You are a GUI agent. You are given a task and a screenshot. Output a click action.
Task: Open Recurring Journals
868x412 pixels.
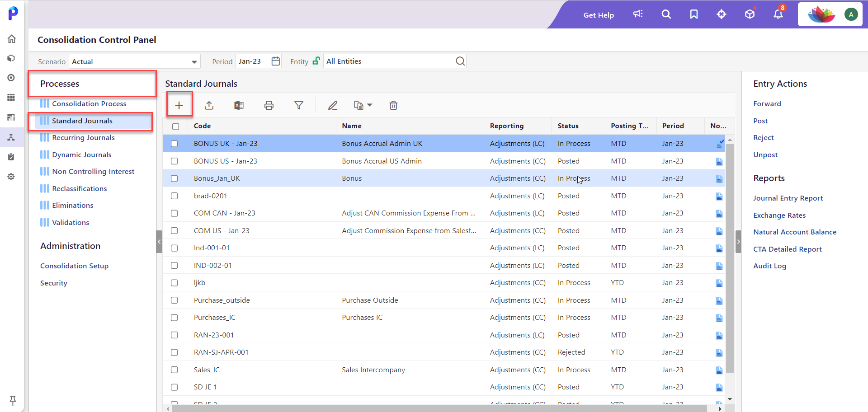click(x=83, y=137)
